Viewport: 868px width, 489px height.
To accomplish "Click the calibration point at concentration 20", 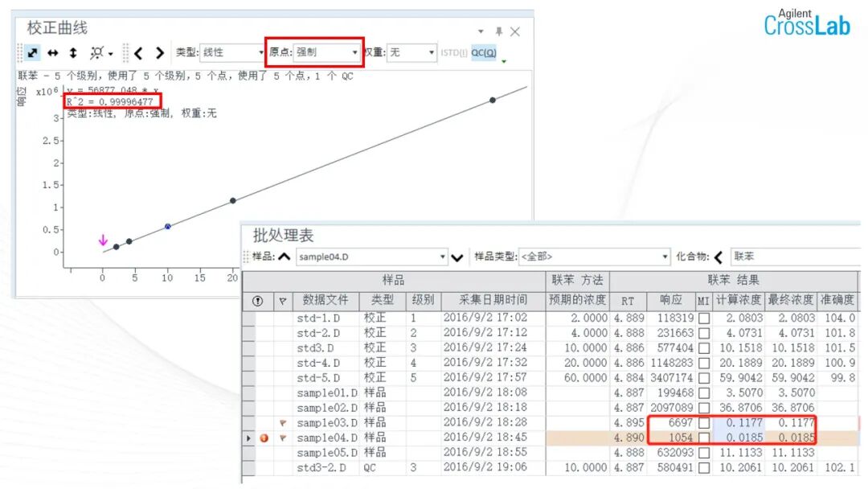I will coord(233,200).
